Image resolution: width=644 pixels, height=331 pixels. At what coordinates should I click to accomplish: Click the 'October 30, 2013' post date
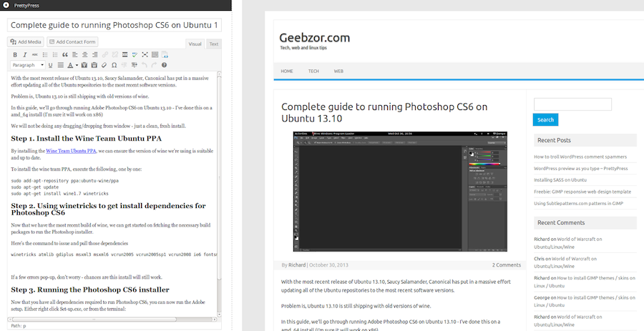[328, 265]
